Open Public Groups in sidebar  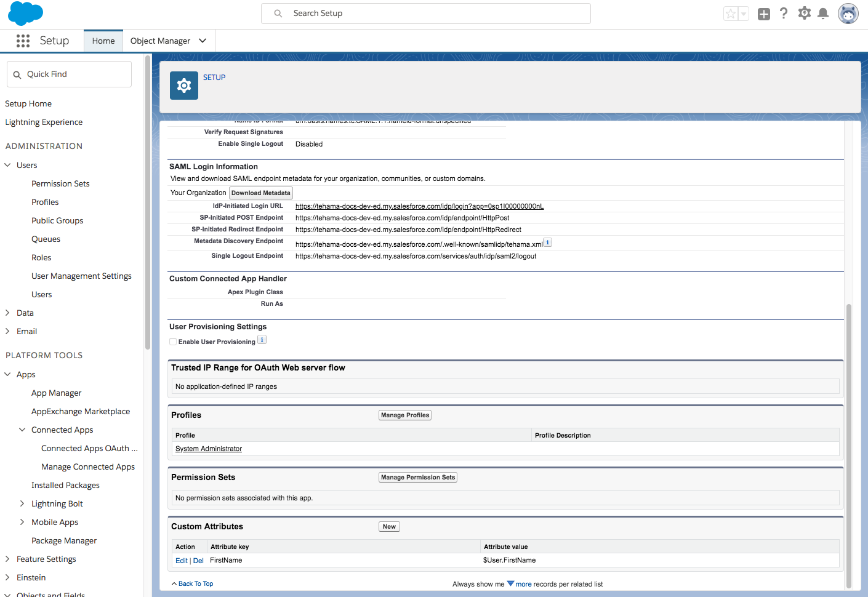point(57,220)
